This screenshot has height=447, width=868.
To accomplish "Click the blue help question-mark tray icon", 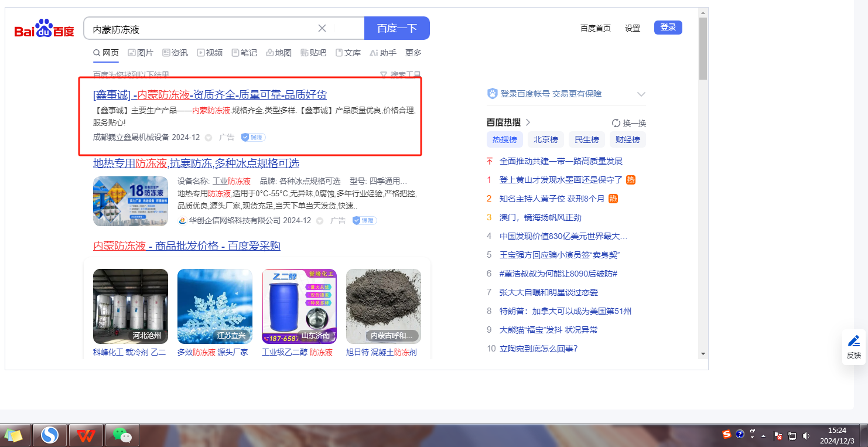I will 740,435.
